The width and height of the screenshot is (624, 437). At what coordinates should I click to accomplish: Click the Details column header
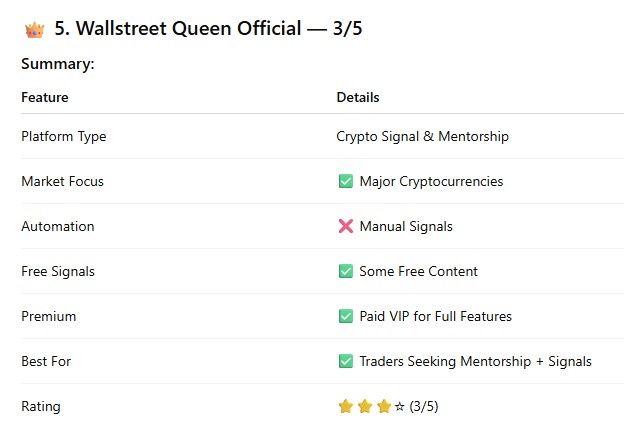pyautogui.click(x=358, y=98)
